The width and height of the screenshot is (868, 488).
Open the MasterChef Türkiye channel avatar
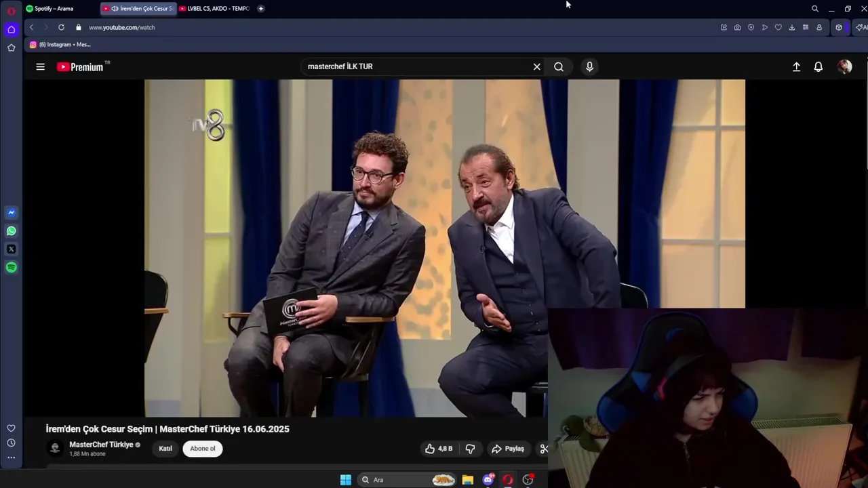click(55, 448)
